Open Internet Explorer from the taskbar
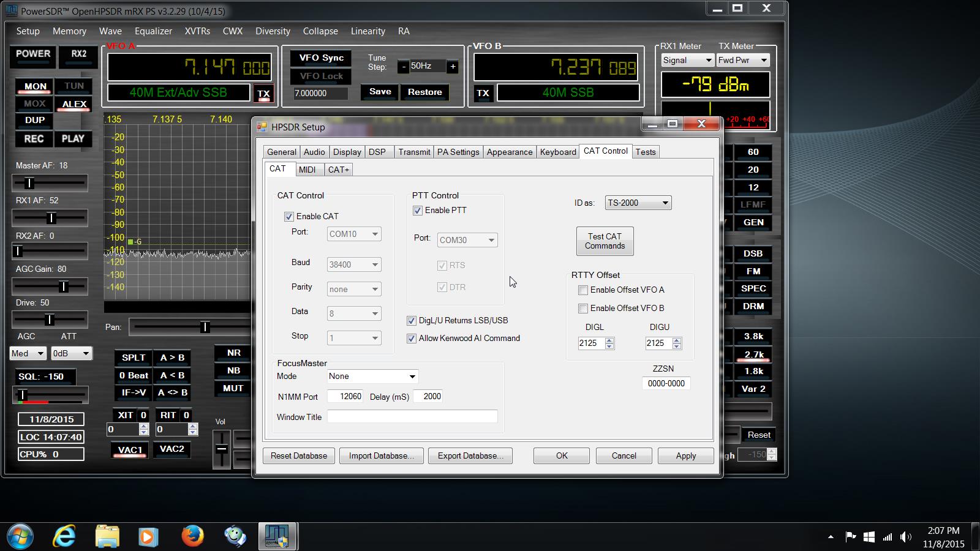 (x=64, y=536)
